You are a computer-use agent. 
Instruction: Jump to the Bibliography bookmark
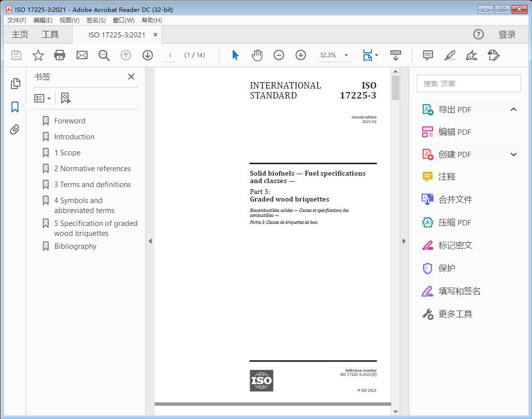pyautogui.click(x=75, y=246)
